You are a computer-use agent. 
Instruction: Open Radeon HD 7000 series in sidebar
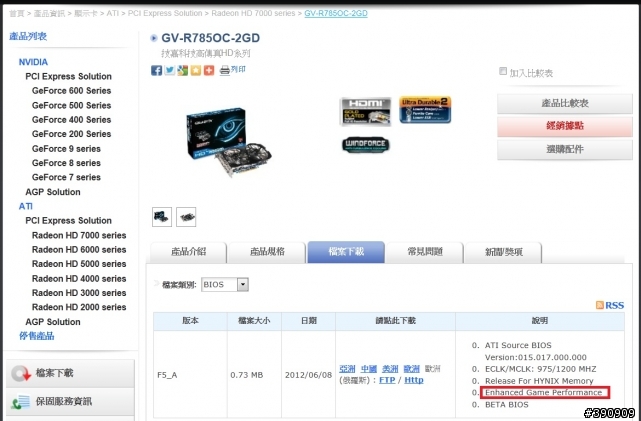[x=79, y=235]
